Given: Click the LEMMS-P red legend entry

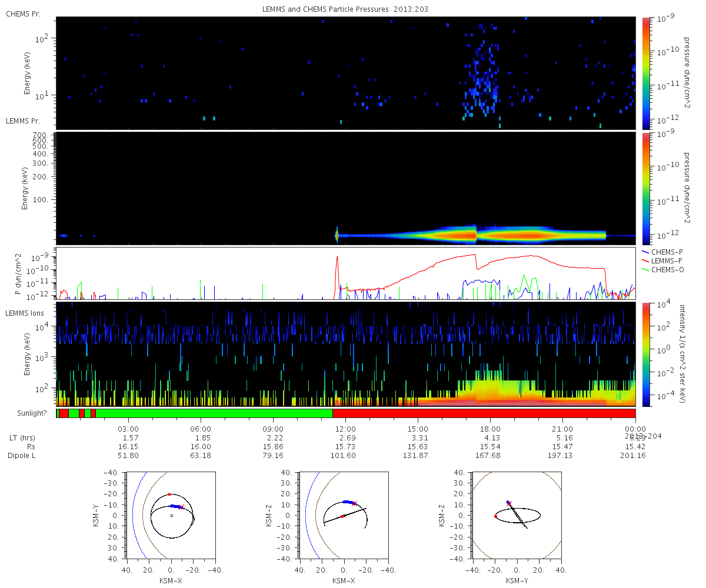Looking at the screenshot, I should click(664, 260).
